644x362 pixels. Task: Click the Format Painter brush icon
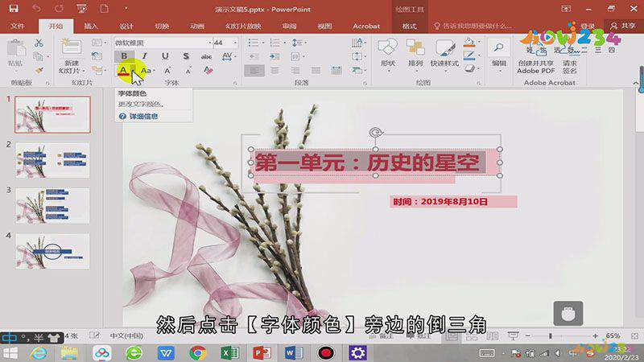click(39, 71)
